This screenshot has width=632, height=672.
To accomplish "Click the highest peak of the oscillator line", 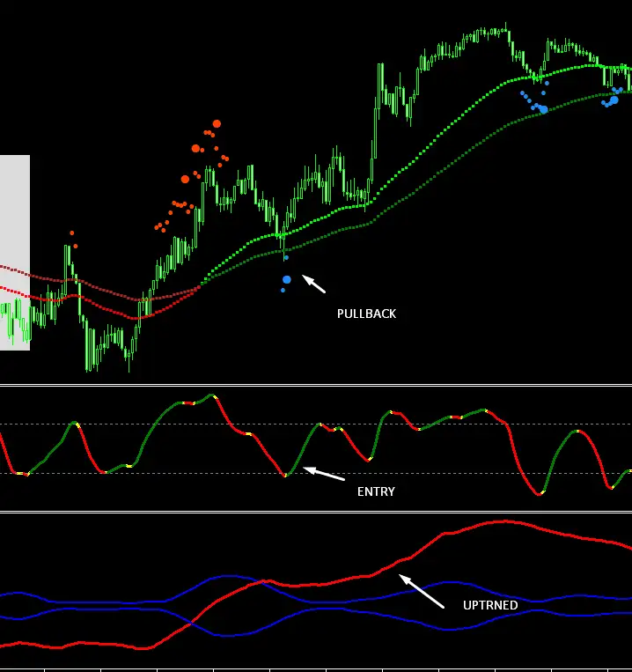I will (210, 395).
